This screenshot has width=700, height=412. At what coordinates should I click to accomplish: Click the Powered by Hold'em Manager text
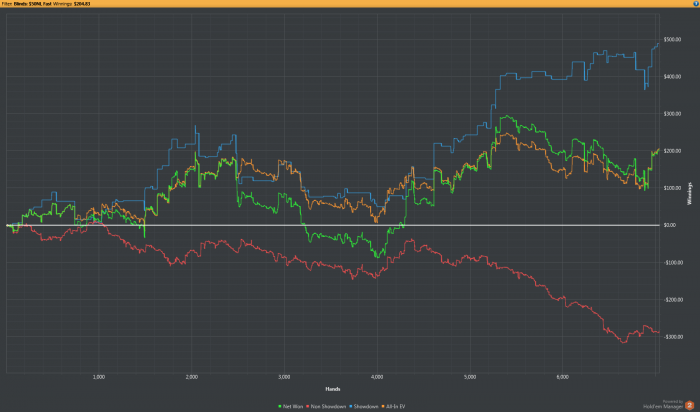pyautogui.click(x=663, y=404)
